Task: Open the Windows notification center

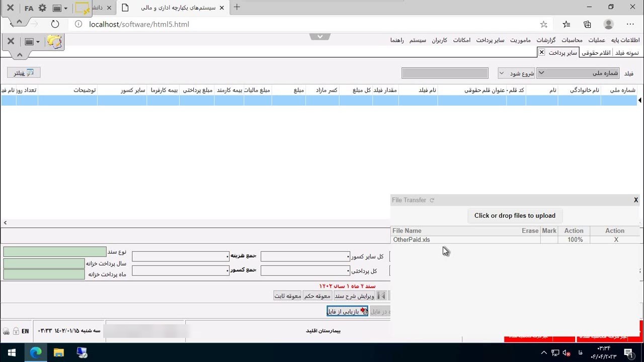Action: (x=628, y=352)
